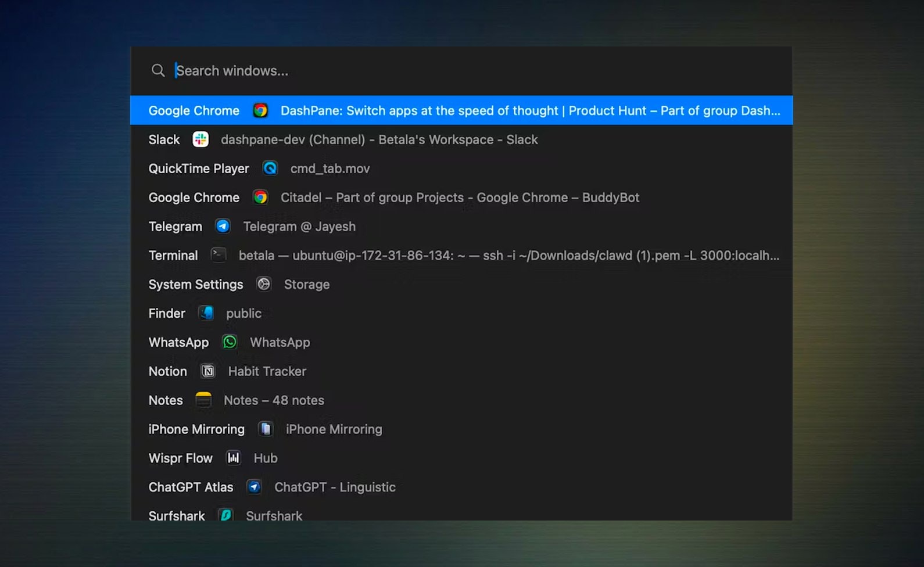The width and height of the screenshot is (924, 567).
Task: Click the WhatsApp app name label
Action: (x=178, y=343)
